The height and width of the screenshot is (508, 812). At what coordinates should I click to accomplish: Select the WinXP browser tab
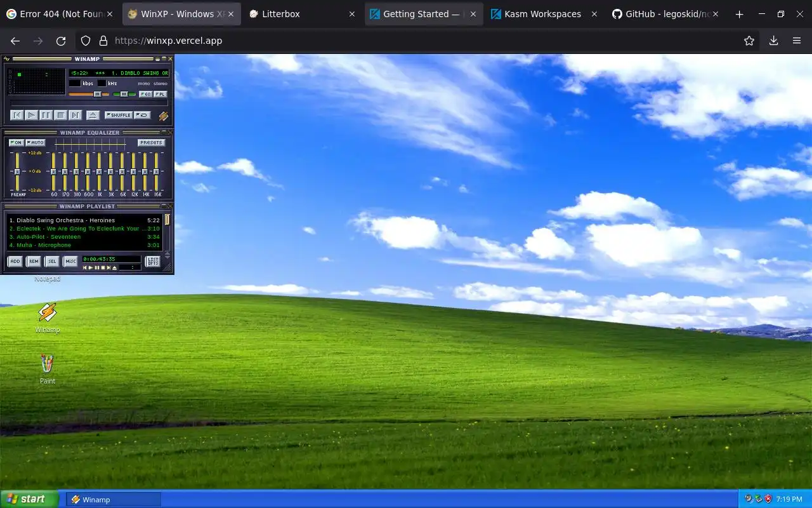coord(181,14)
